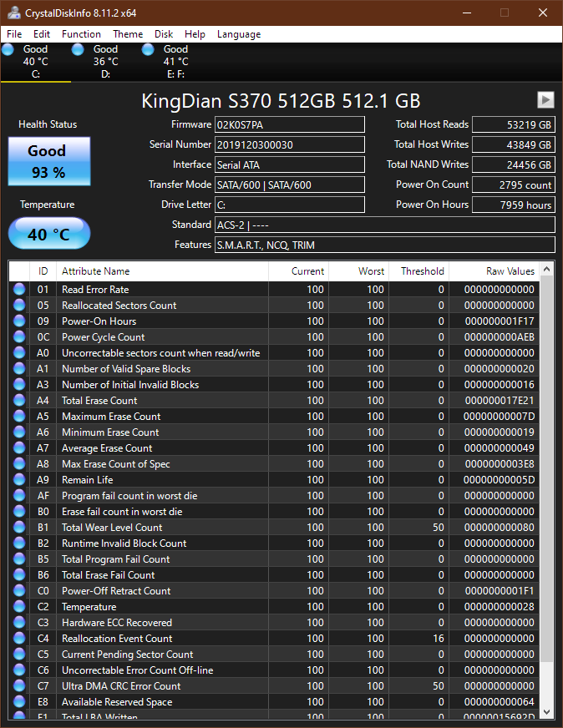Click the status icon for Reallocation Event Count
Viewport: 563px width, 728px height.
click(x=19, y=638)
